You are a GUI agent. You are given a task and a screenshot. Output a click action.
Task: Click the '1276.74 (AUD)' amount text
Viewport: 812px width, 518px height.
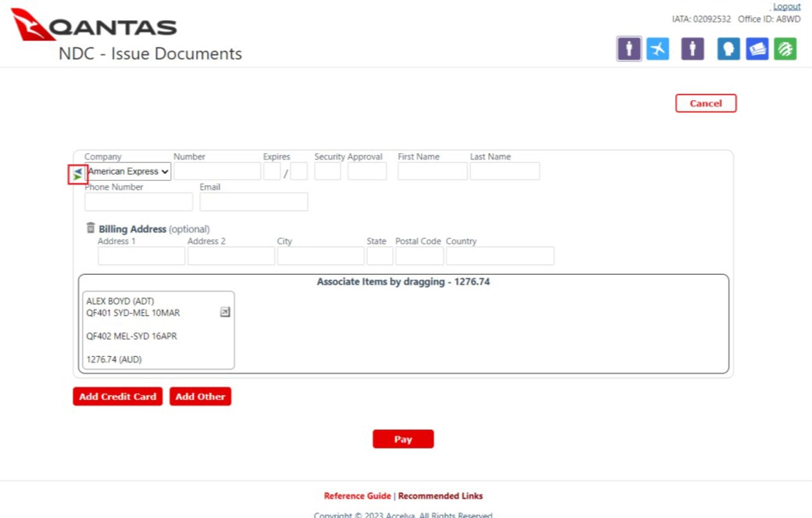[x=114, y=359]
